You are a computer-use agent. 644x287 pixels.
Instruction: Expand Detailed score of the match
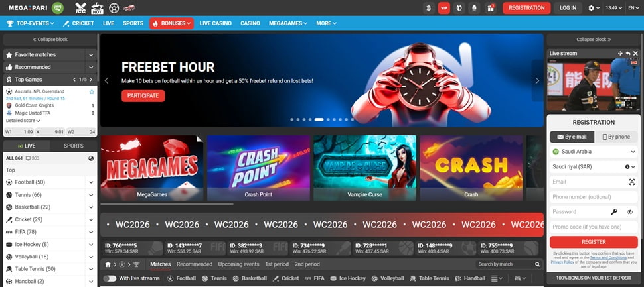[23, 121]
